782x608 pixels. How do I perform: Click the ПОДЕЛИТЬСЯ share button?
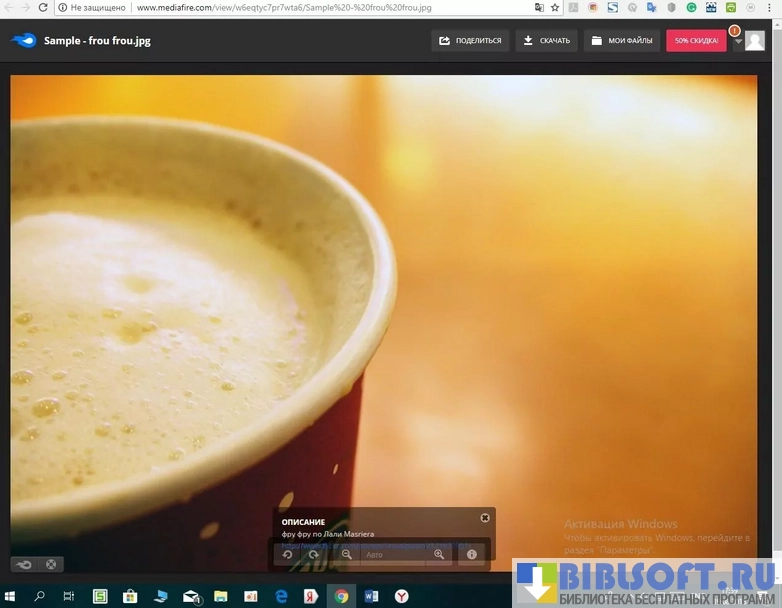[470, 41]
